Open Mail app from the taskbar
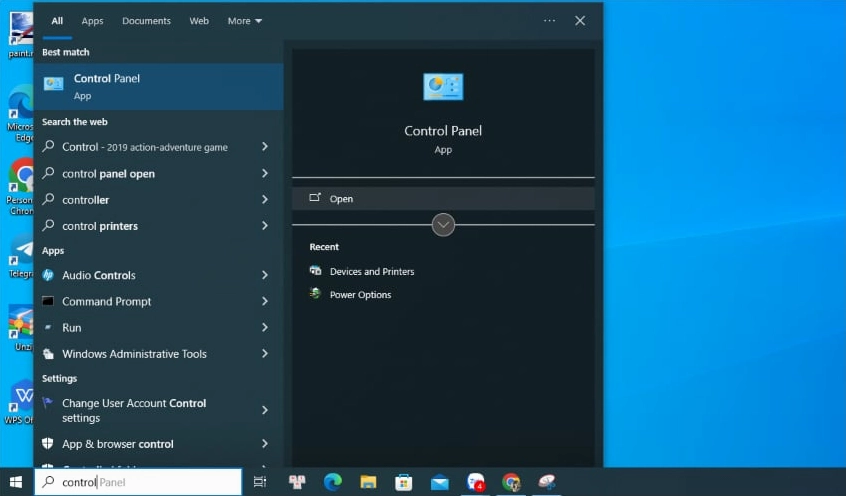This screenshot has width=846, height=496. (440, 482)
